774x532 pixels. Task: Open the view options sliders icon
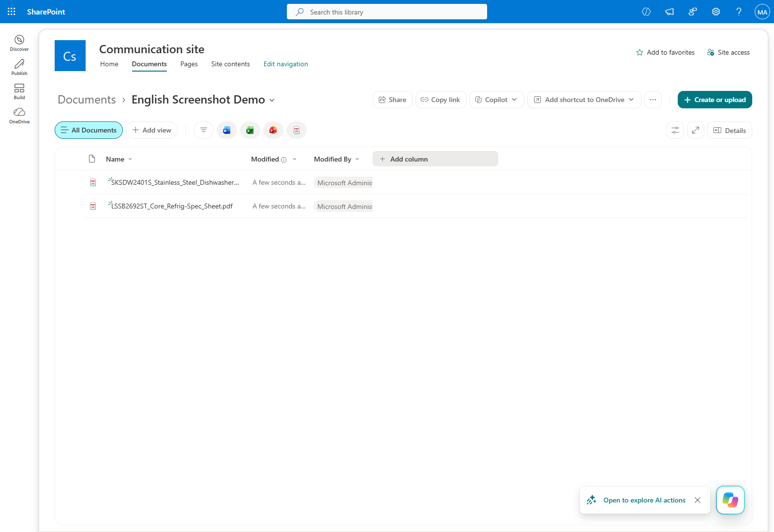click(675, 130)
